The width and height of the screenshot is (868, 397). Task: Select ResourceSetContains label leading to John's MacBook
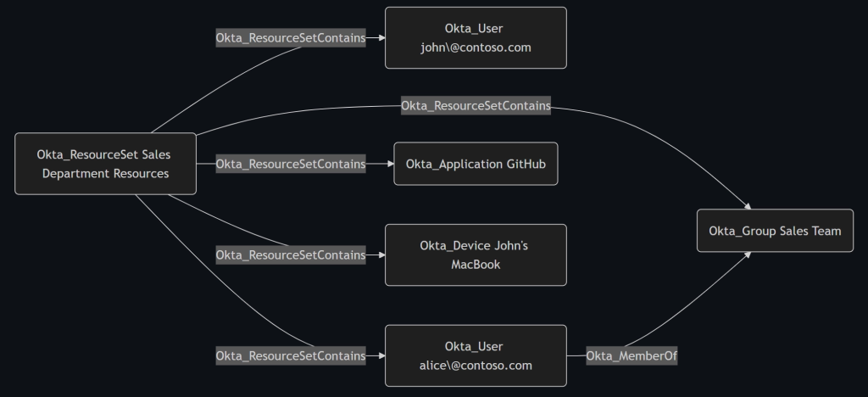(291, 255)
